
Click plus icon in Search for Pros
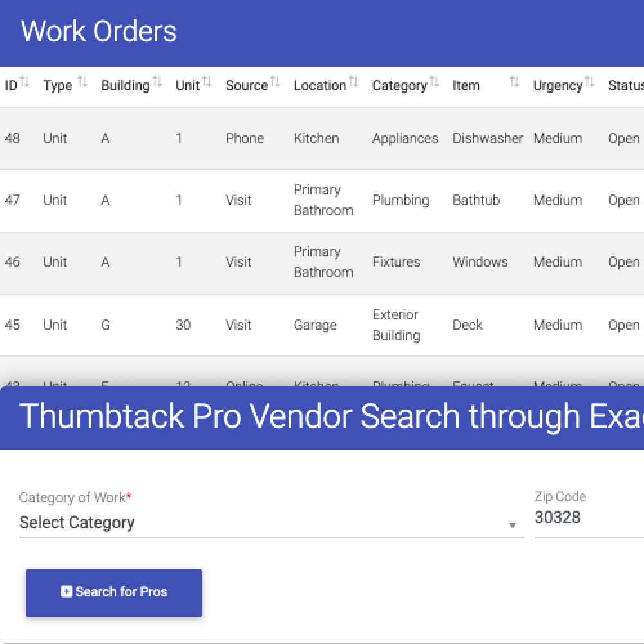[66, 591]
